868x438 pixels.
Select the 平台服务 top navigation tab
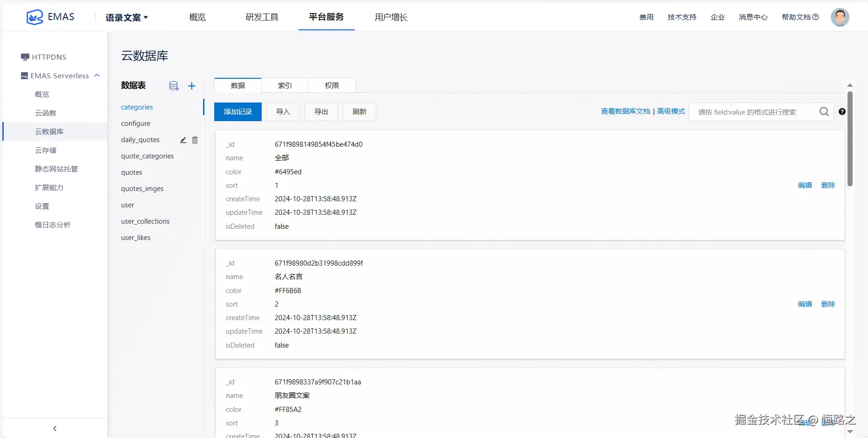click(x=326, y=17)
